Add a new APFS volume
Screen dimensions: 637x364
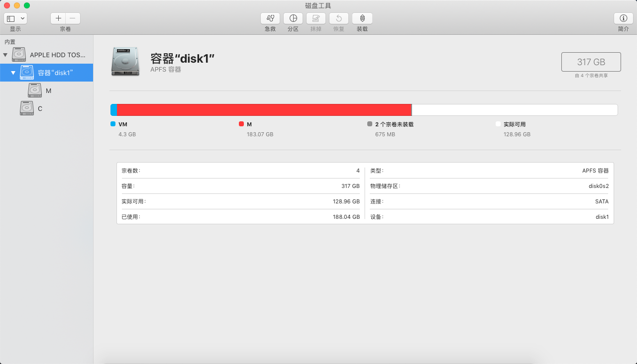pyautogui.click(x=58, y=18)
